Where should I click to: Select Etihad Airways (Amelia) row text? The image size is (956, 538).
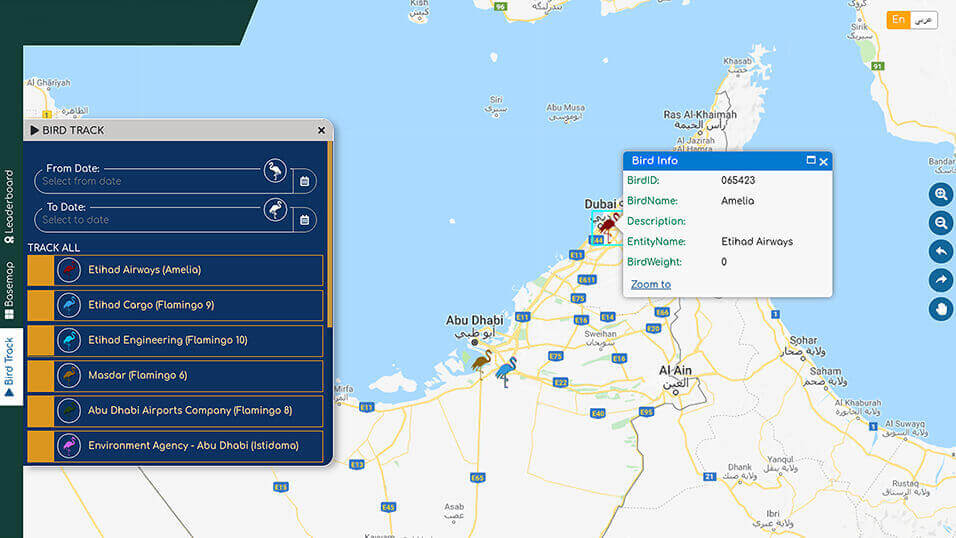click(x=144, y=270)
